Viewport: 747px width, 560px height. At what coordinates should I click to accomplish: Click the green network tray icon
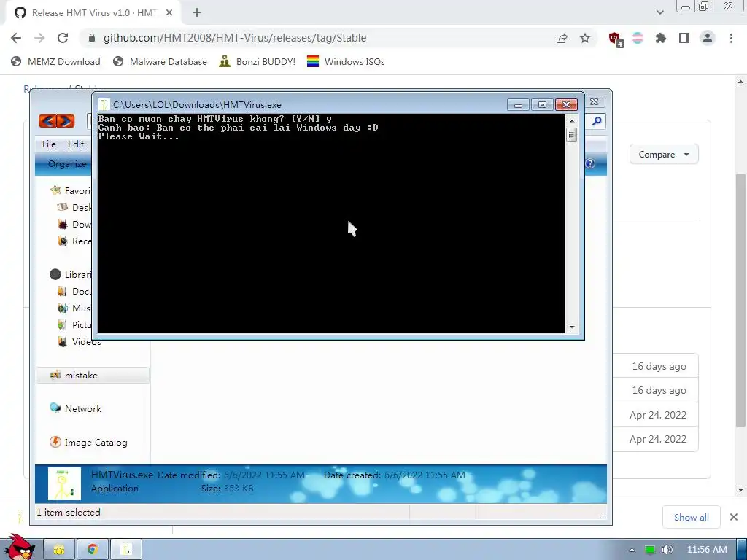(x=650, y=550)
